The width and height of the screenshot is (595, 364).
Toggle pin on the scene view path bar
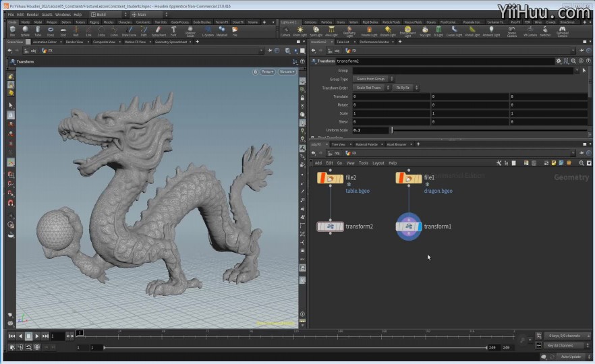point(270,51)
